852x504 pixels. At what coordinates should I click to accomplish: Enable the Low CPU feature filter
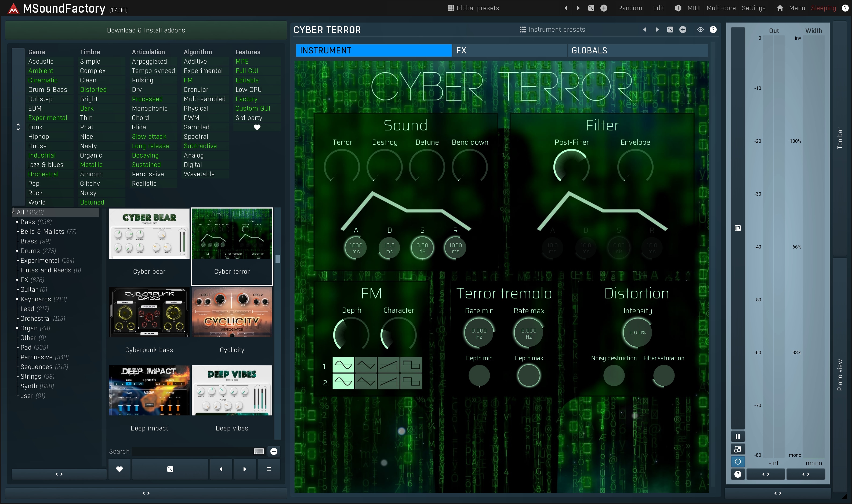click(x=248, y=90)
